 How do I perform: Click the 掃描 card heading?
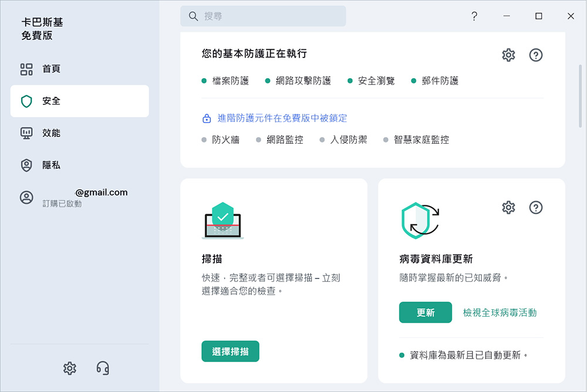tap(212, 259)
